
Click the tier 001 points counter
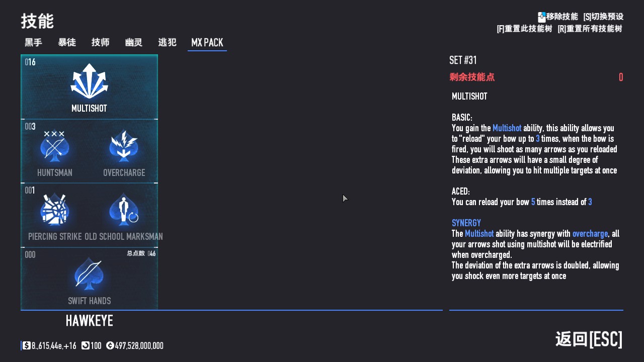coord(30,191)
